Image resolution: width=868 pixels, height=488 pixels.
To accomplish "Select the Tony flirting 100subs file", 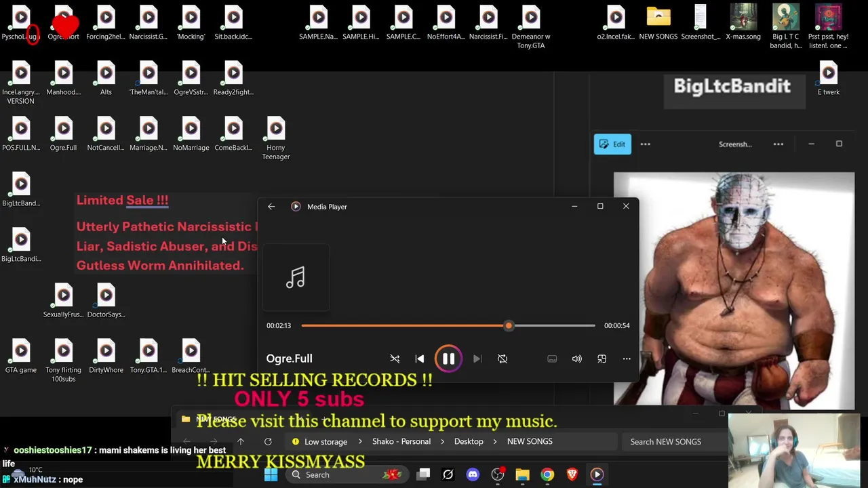I will coord(63,361).
